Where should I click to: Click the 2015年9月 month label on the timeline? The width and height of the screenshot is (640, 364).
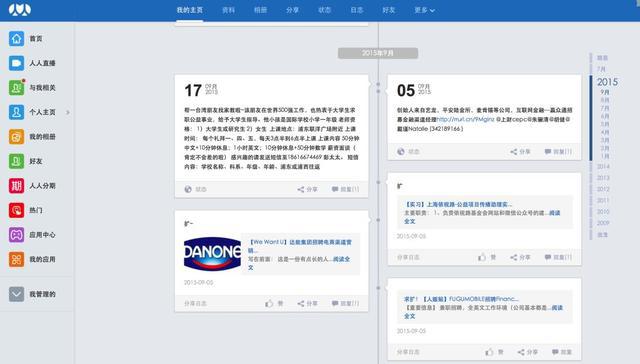coord(378,53)
